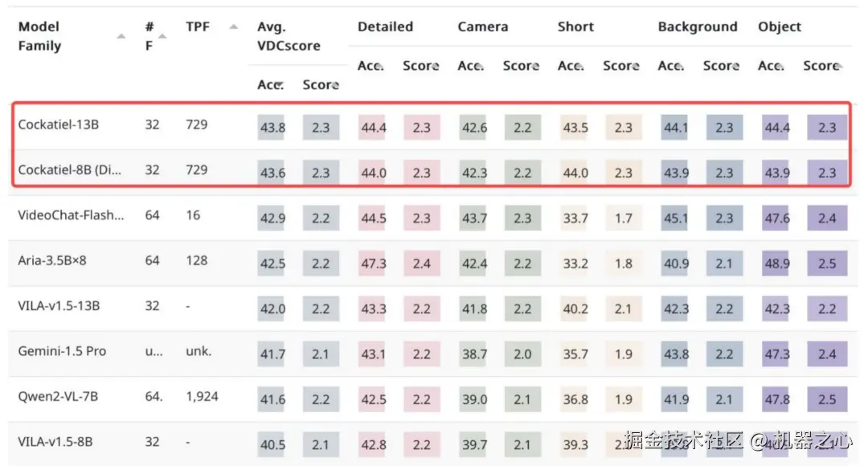Sort by Acc. under the Detailed header
The image size is (868, 466).
pos(371,66)
